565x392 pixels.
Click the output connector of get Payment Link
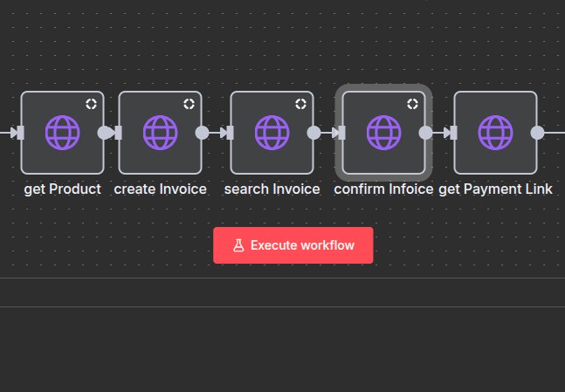[537, 133]
